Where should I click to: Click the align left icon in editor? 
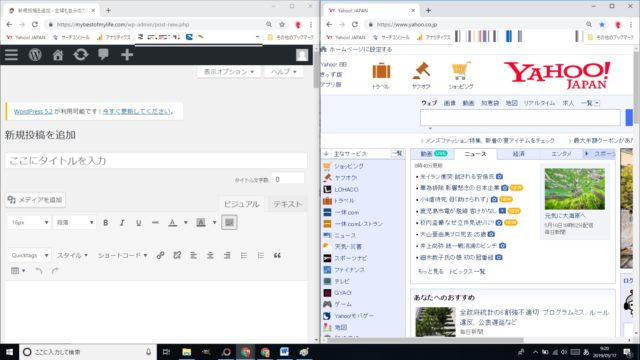193,255
